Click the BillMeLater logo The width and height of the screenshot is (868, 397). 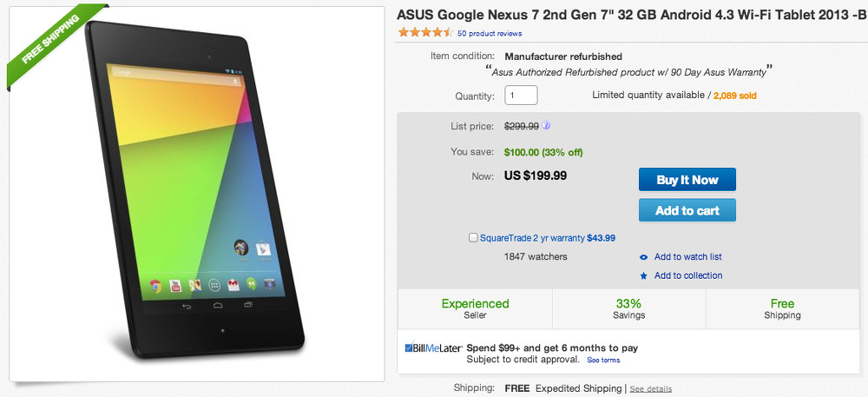433,348
